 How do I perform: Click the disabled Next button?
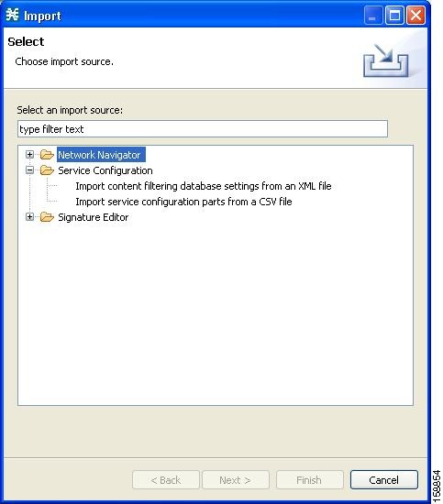(236, 480)
